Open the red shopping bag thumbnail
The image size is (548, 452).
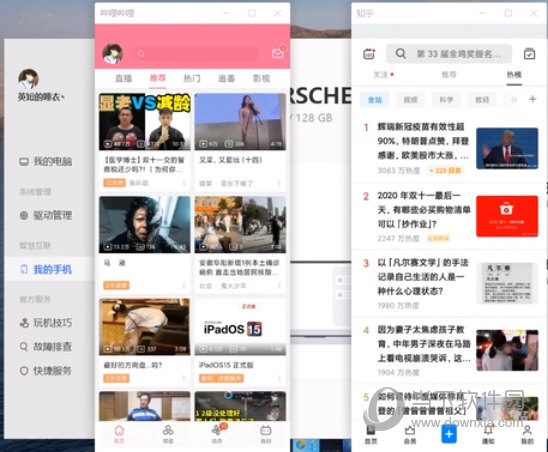[x=507, y=216]
